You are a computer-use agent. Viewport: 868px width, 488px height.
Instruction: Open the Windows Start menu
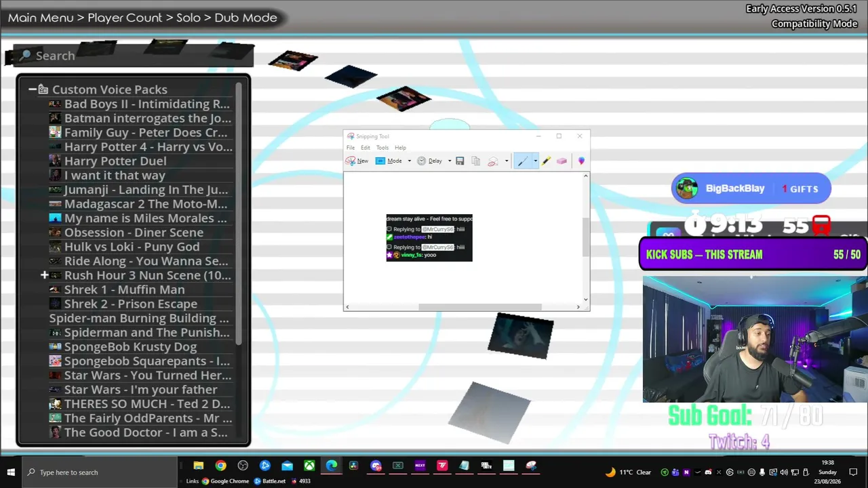(11, 472)
